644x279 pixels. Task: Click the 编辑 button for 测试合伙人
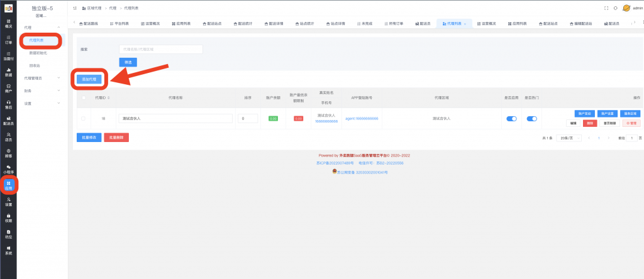[574, 123]
